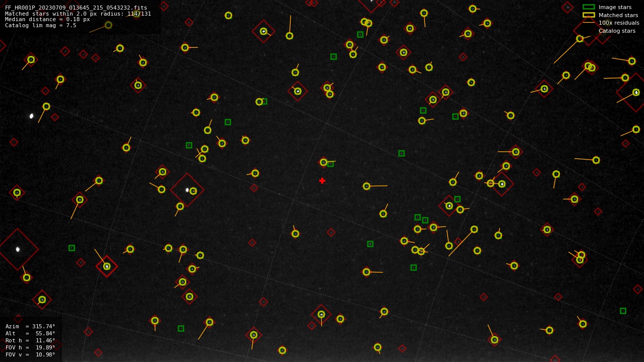The image size is (644, 362).
Task: Click the yellow Matched stars legend box
Action: coord(589,15)
